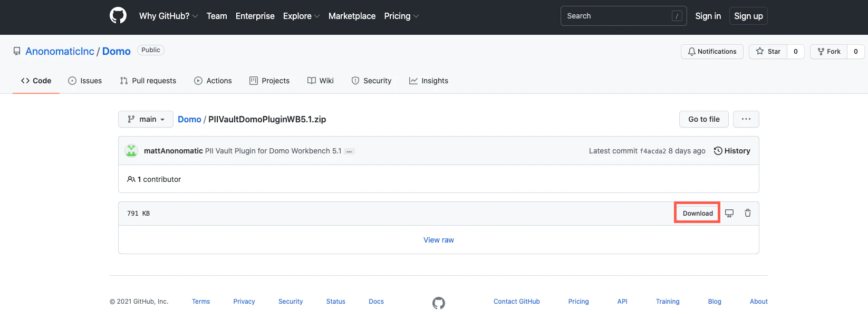Click the Notifications bell button
The height and width of the screenshot is (319, 868).
click(x=712, y=51)
